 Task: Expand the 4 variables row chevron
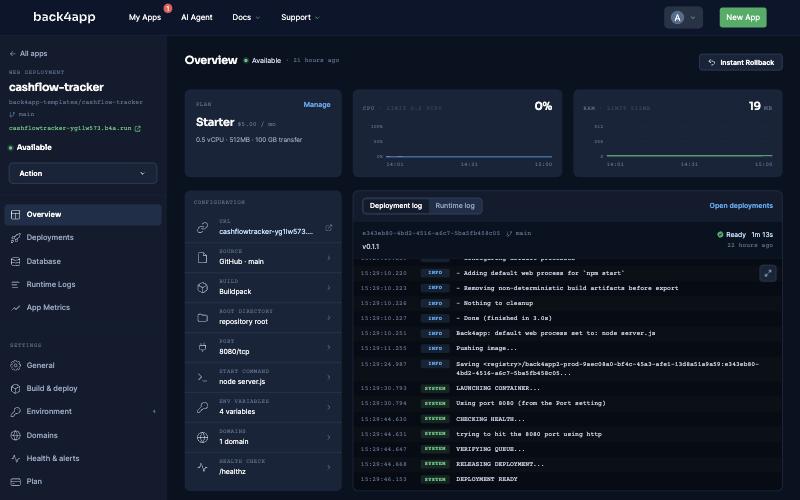329,407
